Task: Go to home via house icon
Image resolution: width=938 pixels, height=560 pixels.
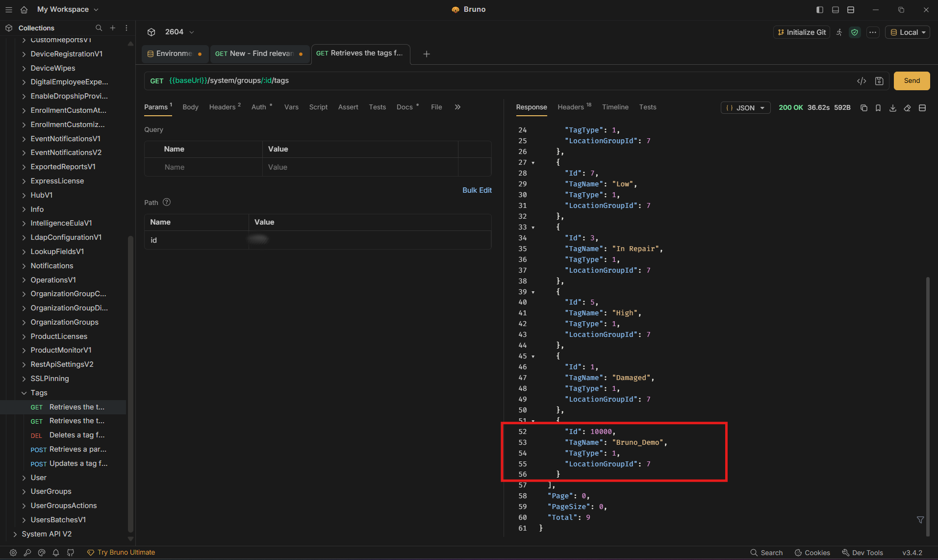Action: coord(24,9)
